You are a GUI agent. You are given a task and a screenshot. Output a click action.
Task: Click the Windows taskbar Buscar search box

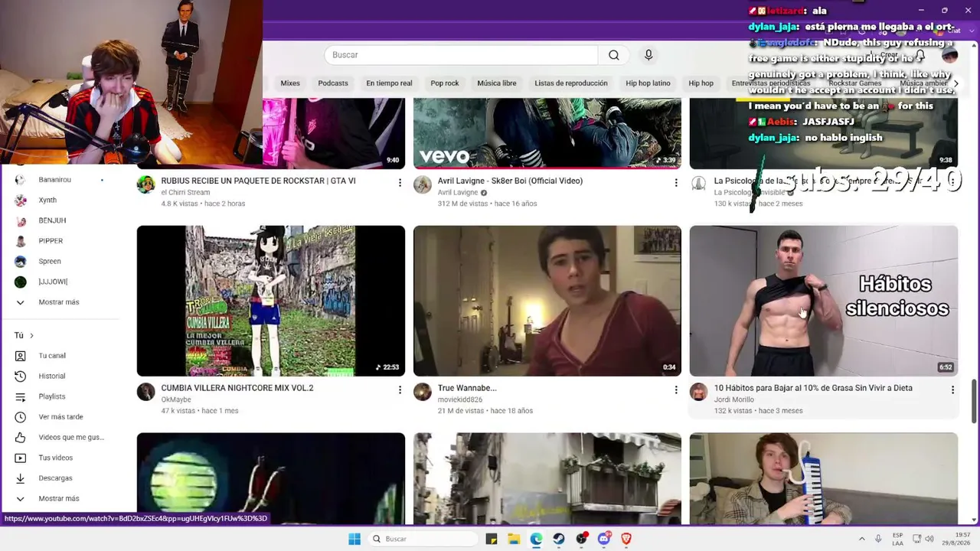coord(421,539)
